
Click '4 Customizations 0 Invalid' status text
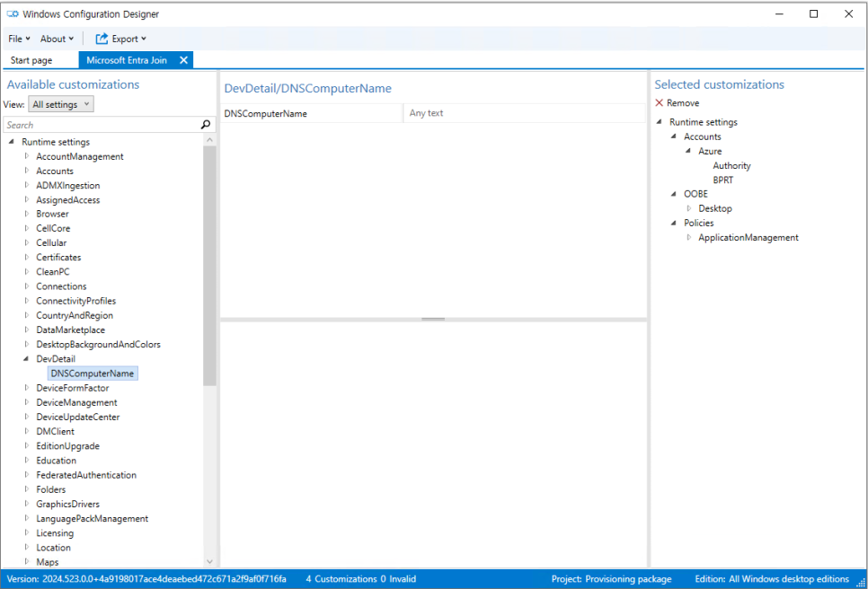pos(361,579)
